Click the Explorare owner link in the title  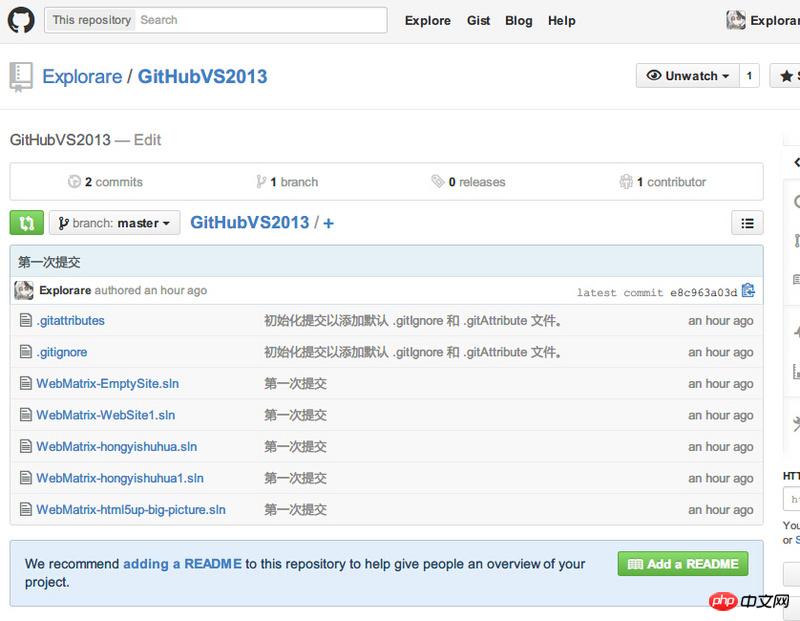click(82, 77)
